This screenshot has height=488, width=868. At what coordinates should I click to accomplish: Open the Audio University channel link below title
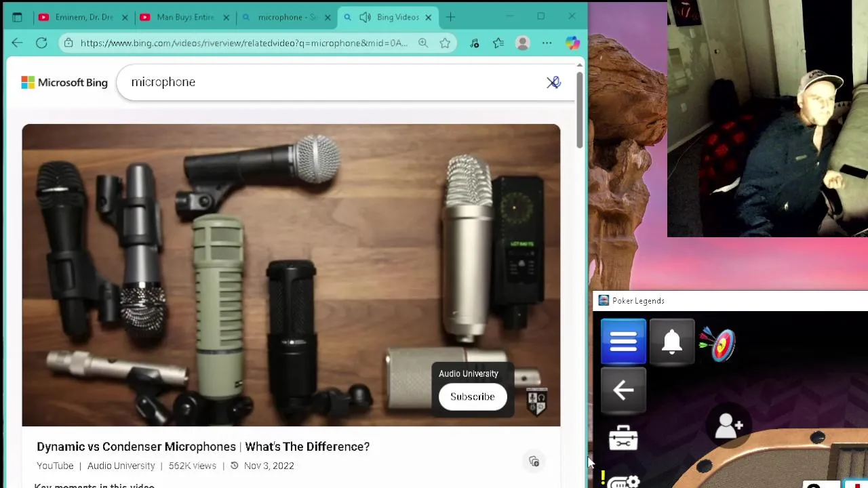tap(121, 466)
